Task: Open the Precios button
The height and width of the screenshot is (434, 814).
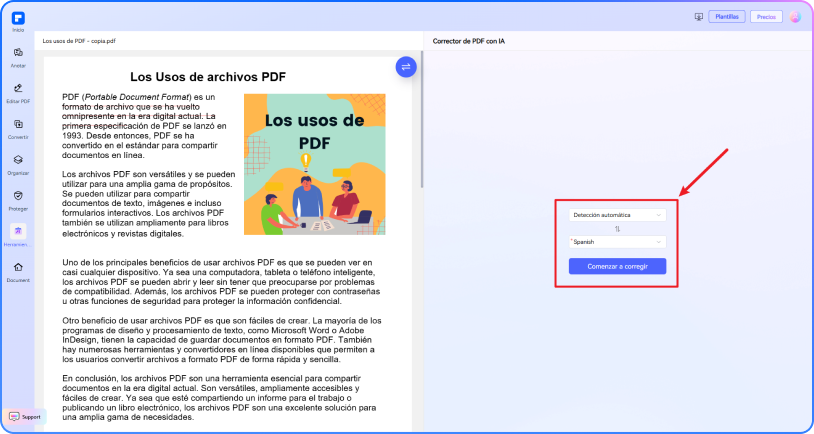Action: click(766, 17)
